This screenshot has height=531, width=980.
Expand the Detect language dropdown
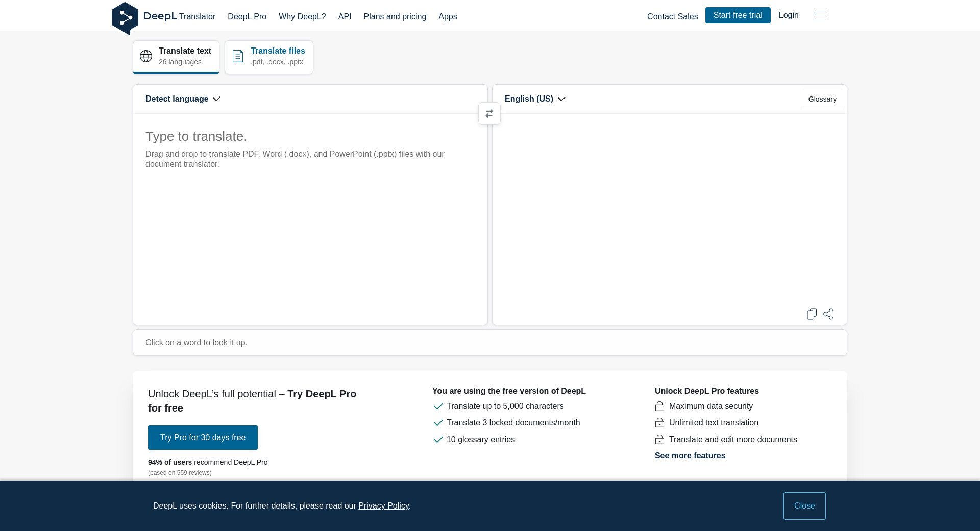[183, 99]
